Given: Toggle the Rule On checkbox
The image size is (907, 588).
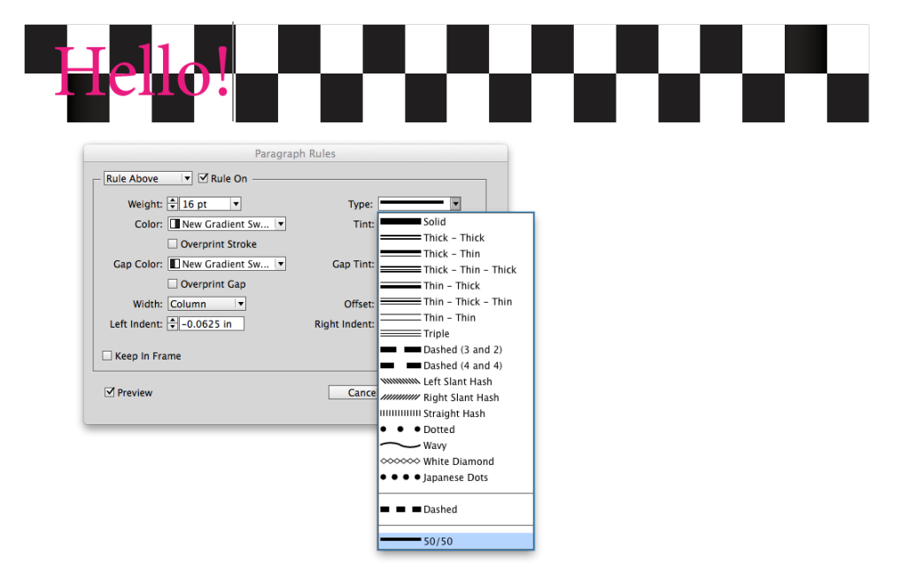Looking at the screenshot, I should click(203, 178).
